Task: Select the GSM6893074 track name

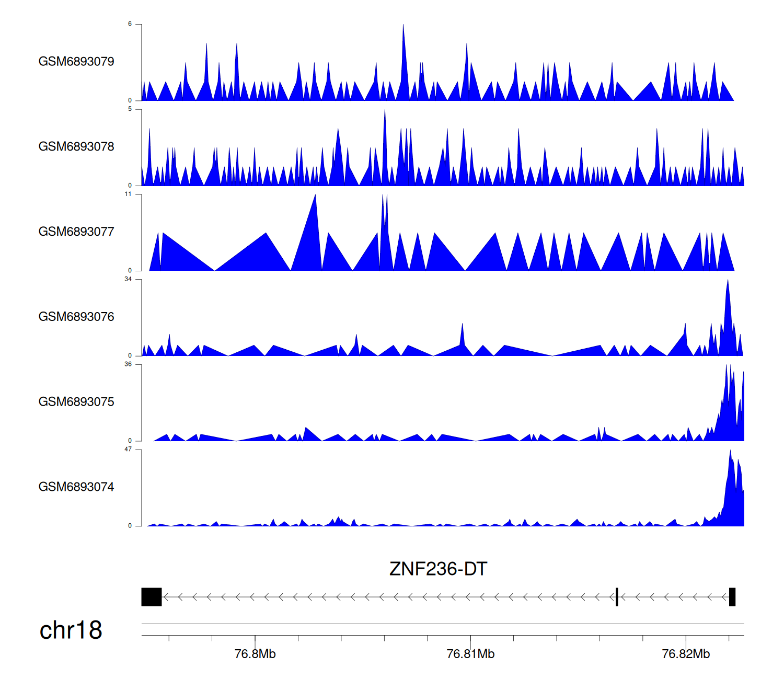Action: pos(76,487)
